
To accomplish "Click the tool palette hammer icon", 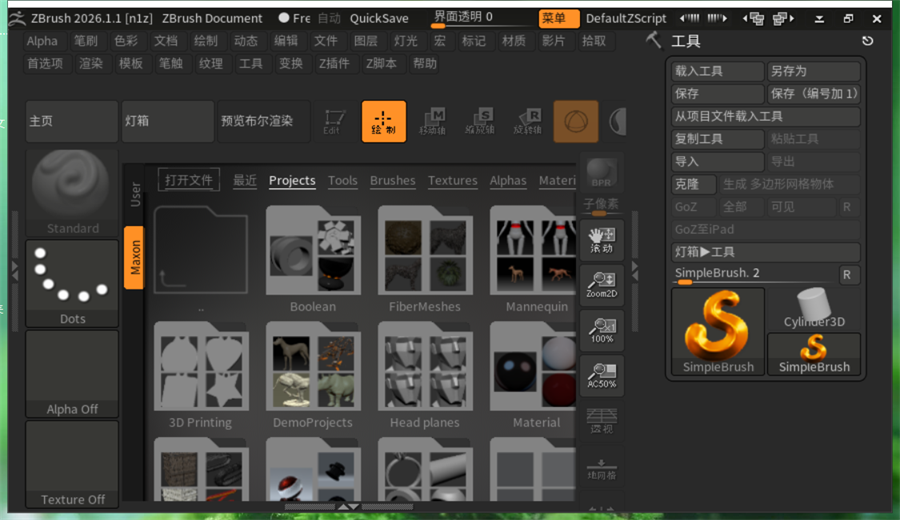I will [653, 40].
